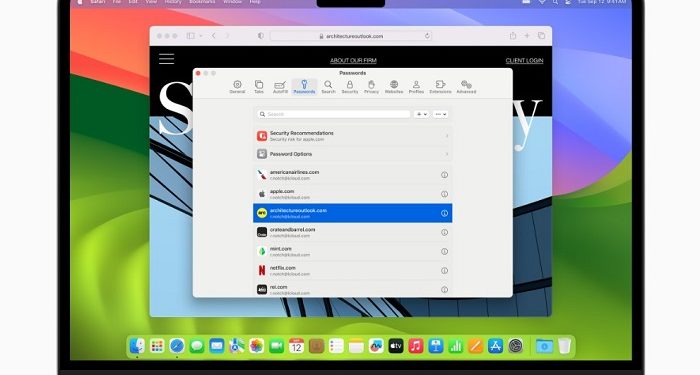
Task: Open the add password plus dropdown
Action: pos(421,114)
